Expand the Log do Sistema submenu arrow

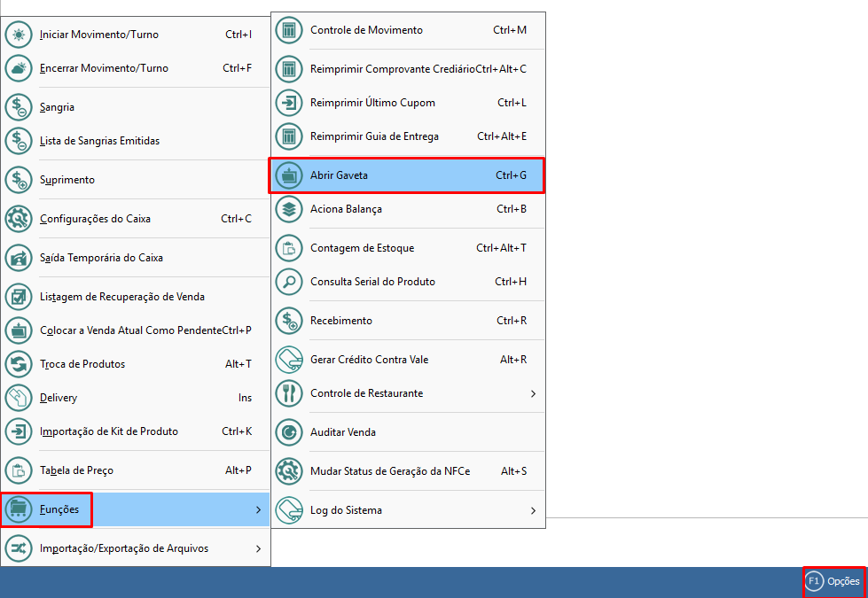point(533,510)
